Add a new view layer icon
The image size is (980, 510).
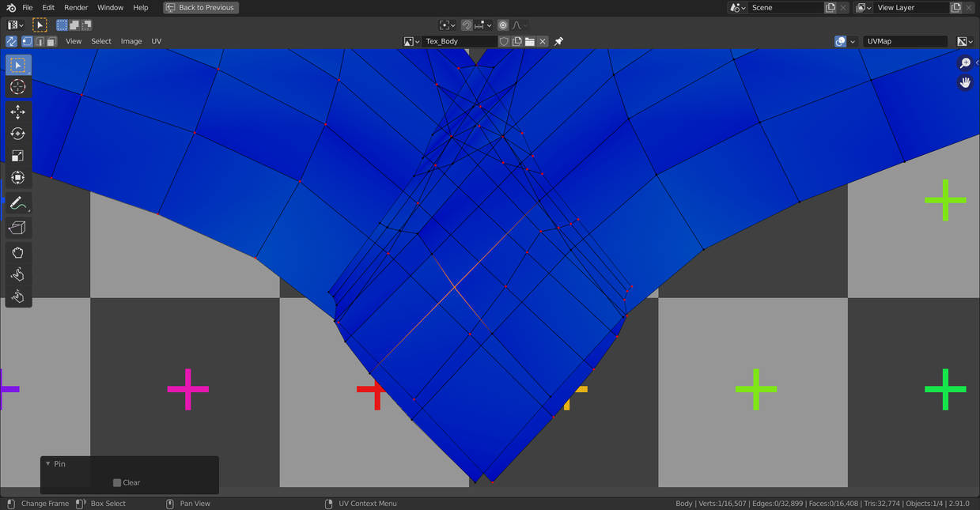(956, 7)
